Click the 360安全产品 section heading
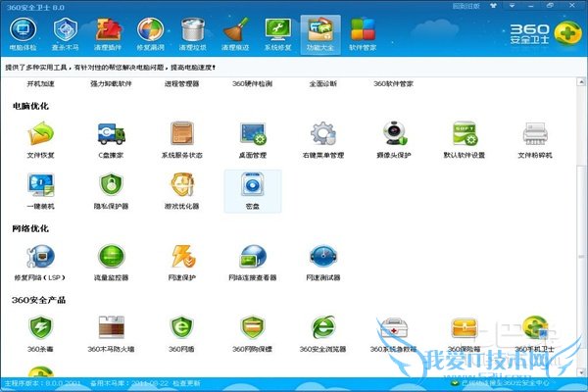This screenshot has height=392, width=588. 38,300
